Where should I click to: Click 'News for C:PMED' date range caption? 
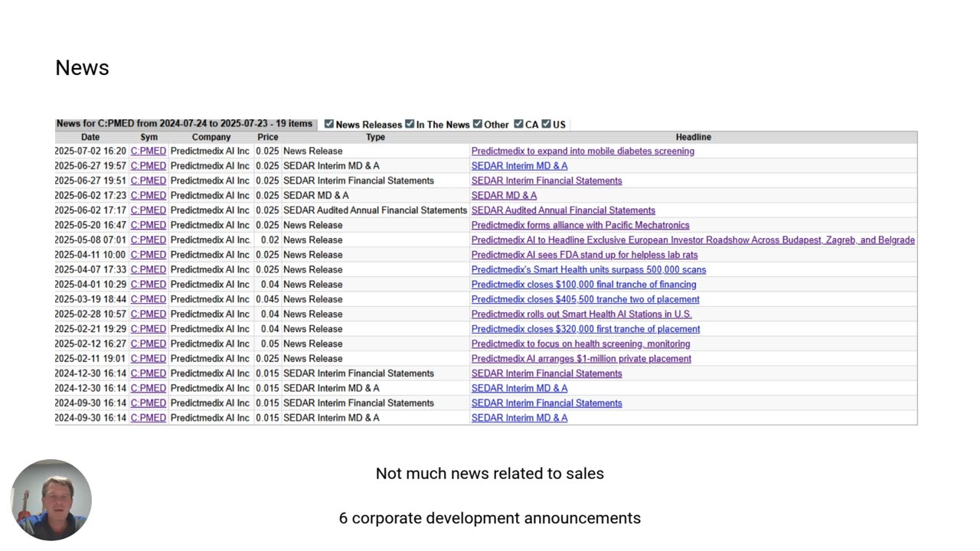tap(184, 123)
